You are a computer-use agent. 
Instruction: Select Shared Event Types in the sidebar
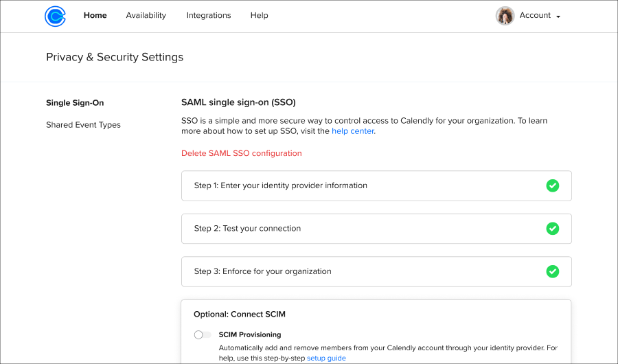pyautogui.click(x=83, y=125)
